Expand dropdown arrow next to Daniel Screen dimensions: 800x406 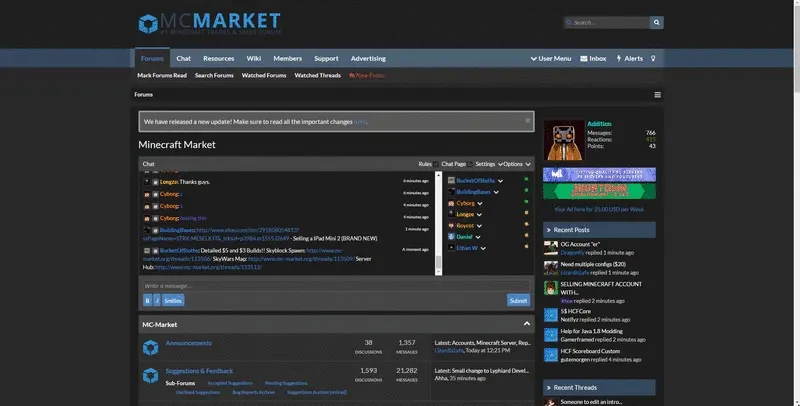478,237
